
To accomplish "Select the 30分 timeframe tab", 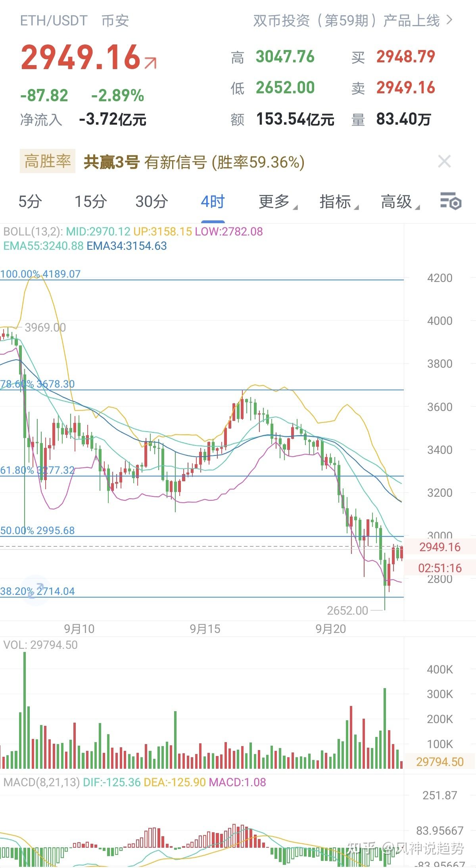I will (x=152, y=202).
